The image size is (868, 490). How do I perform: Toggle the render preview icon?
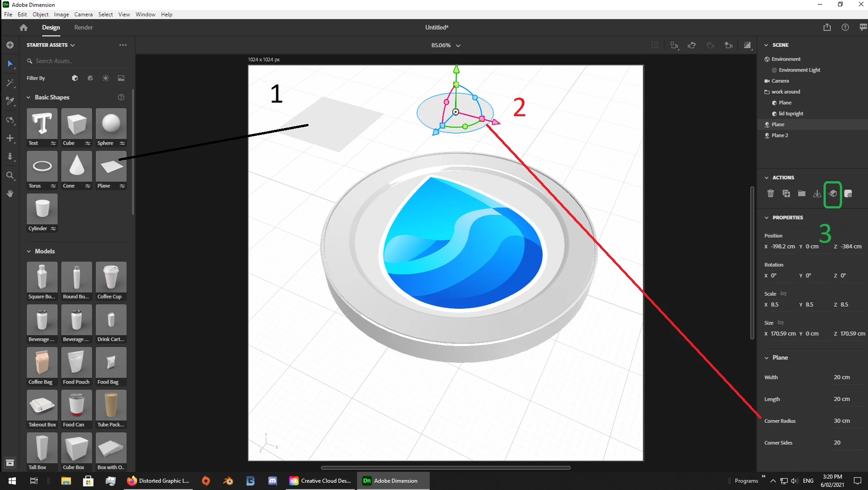[x=747, y=45]
